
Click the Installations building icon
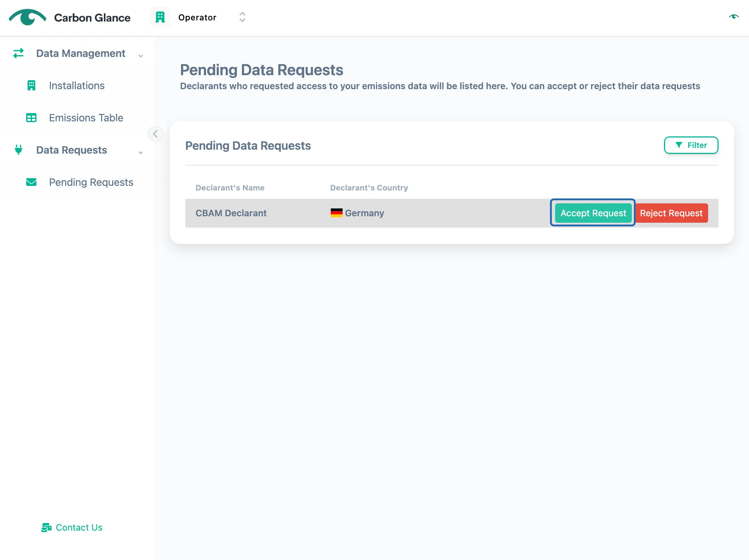point(32,86)
